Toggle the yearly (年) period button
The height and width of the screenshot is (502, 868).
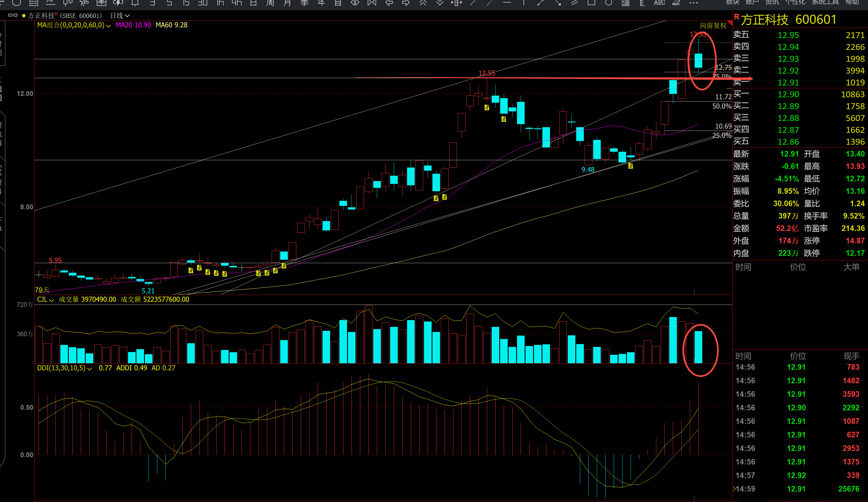pos(321,3)
